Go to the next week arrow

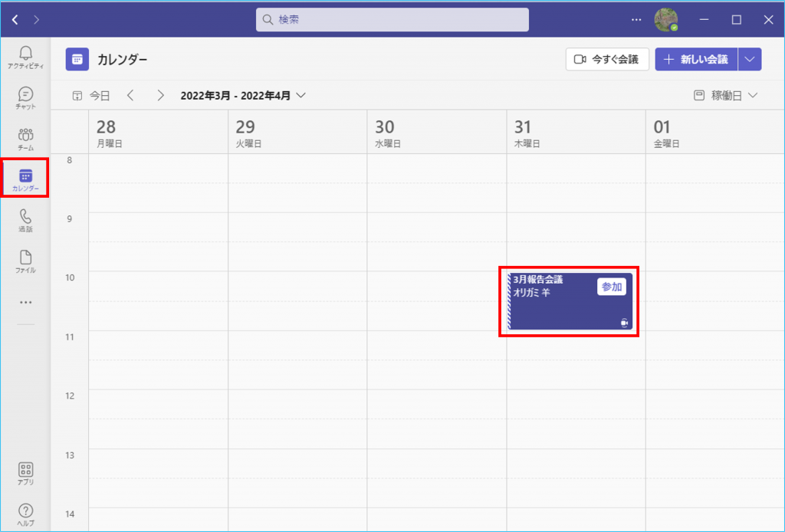click(x=160, y=96)
